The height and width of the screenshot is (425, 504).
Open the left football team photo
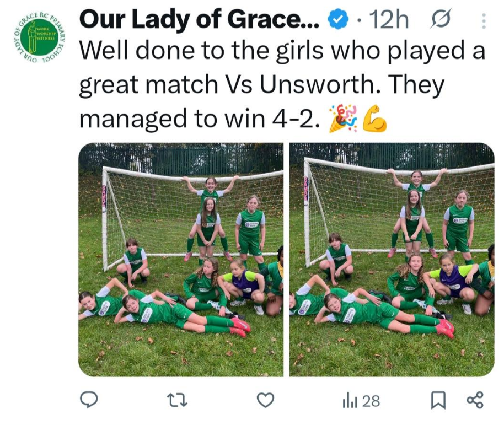[181, 259]
